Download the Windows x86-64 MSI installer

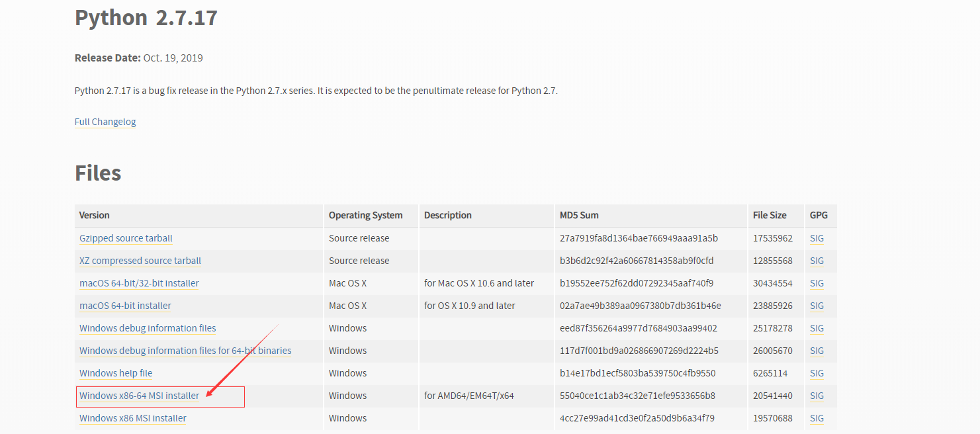pos(139,396)
